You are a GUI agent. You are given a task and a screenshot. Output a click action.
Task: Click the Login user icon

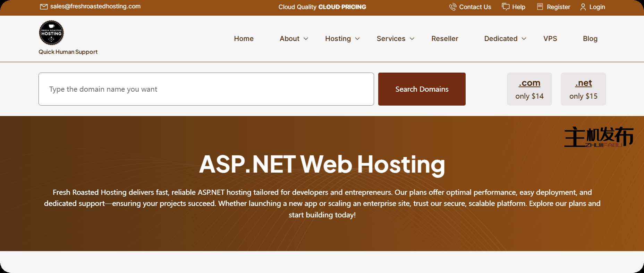point(583,7)
